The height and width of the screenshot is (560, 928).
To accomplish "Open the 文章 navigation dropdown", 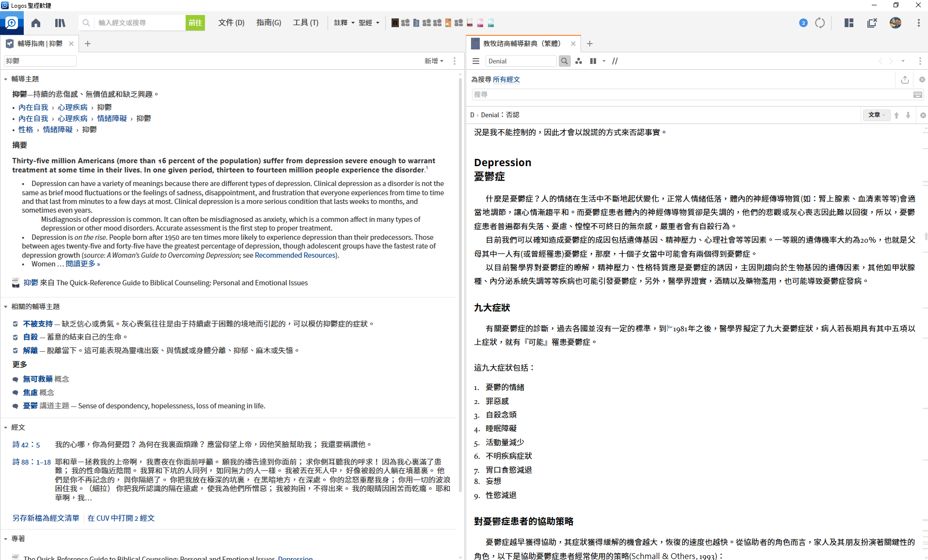I will click(876, 115).
